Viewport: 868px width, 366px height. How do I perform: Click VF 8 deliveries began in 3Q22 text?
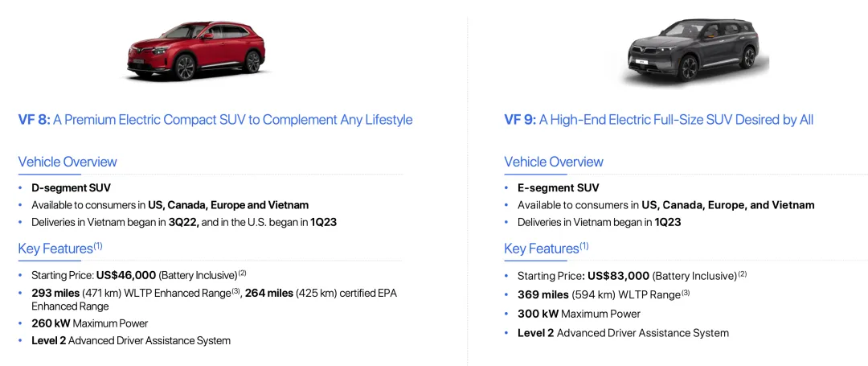(182, 222)
